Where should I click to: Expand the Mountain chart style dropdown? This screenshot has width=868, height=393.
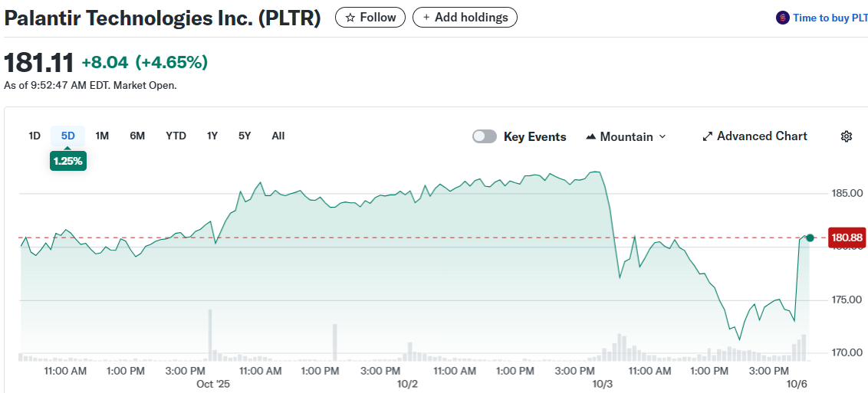pos(663,136)
